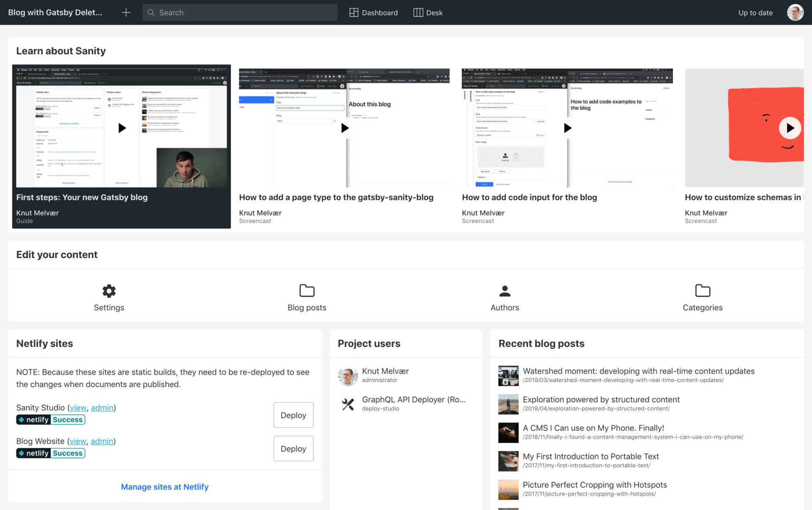Image resolution: width=812 pixels, height=510 pixels.
Task: Click in the Search input field
Action: 245,13
